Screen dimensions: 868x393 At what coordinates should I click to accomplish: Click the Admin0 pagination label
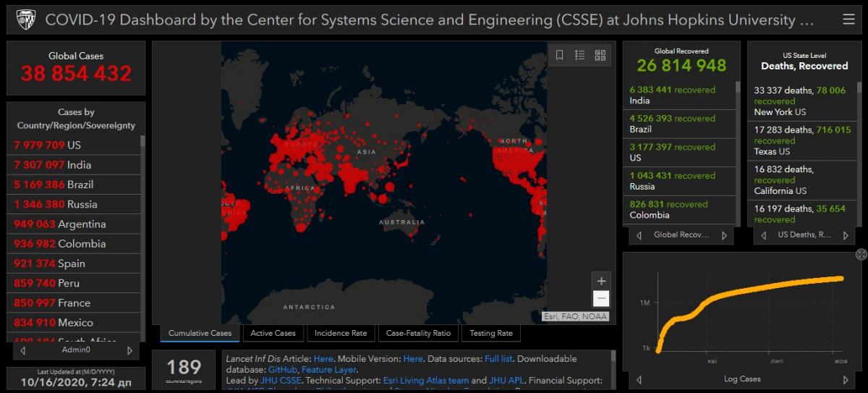(76, 350)
